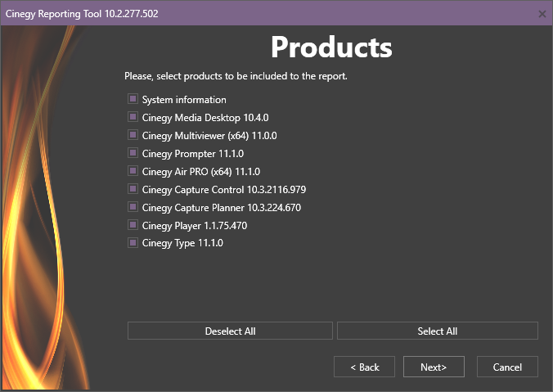Click the "Cinegy Prompter 11.1.0" label

click(193, 154)
